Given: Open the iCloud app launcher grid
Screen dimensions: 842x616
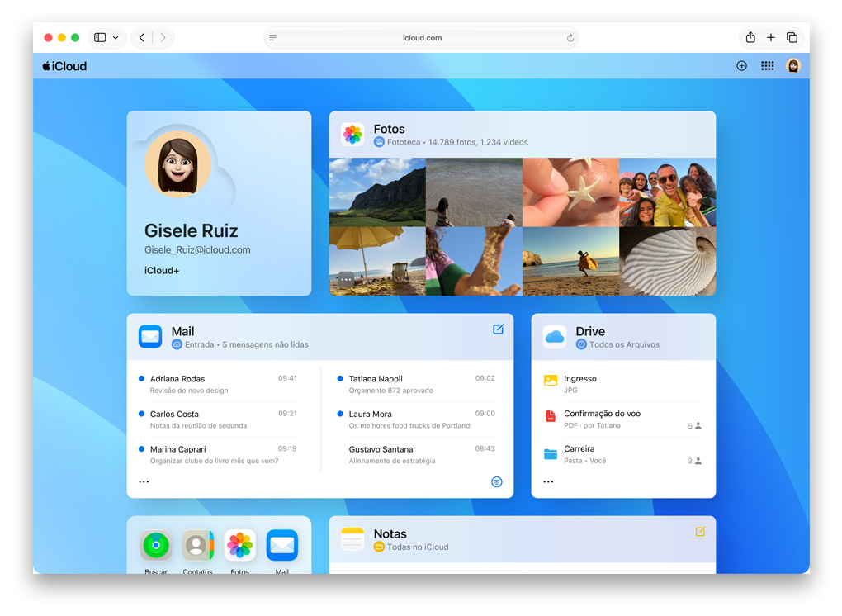Looking at the screenshot, I should [768, 65].
